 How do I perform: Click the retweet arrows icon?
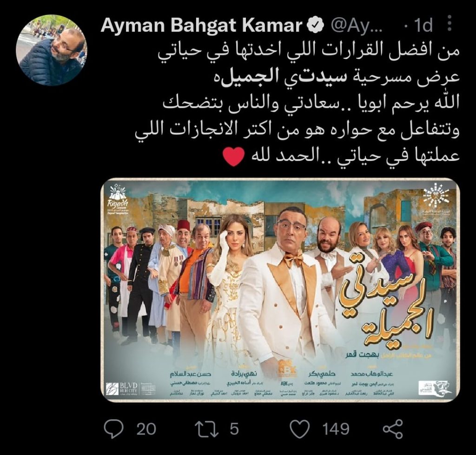click(206, 429)
